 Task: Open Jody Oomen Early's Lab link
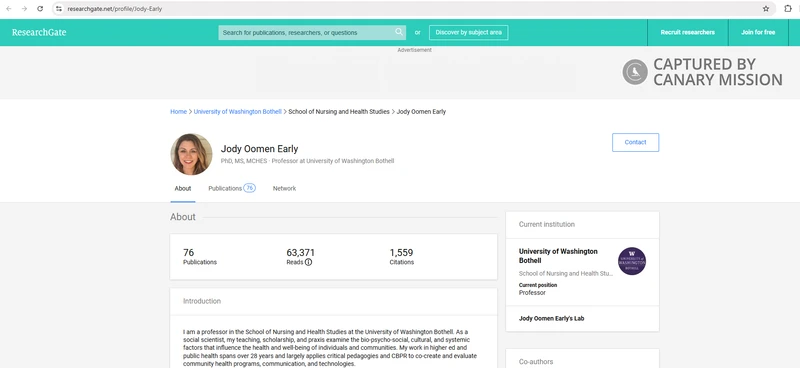[552, 318]
